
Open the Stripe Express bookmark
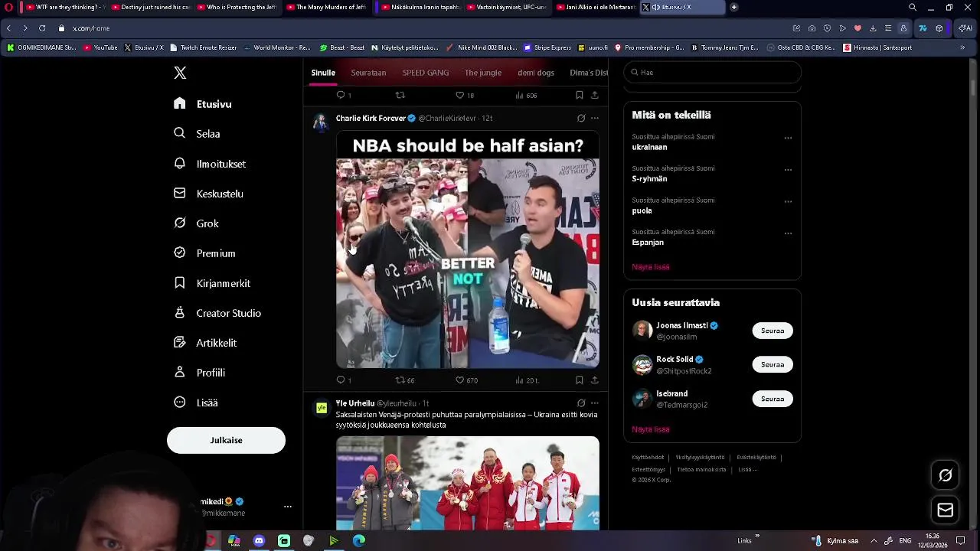pyautogui.click(x=547, y=47)
